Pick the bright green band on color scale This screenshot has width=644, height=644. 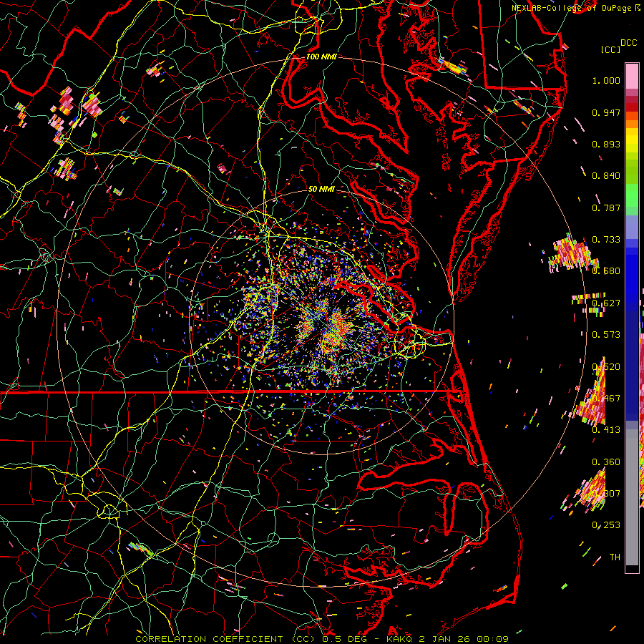pyautogui.click(x=632, y=195)
